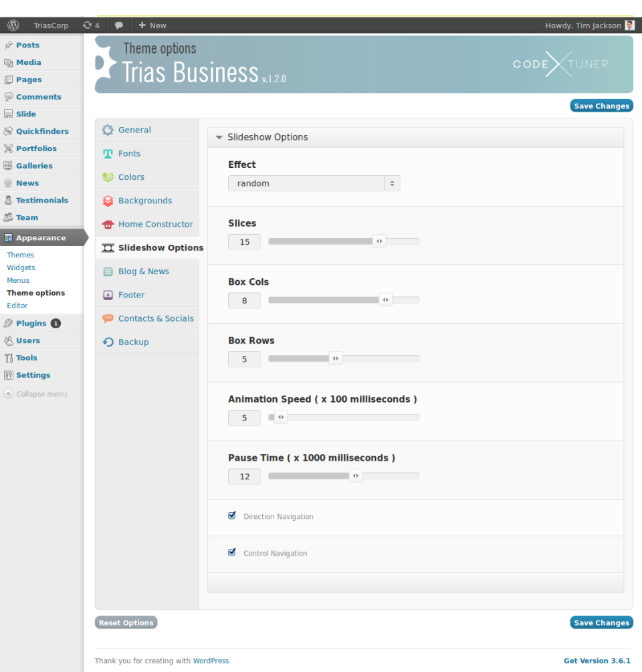Click the top Save Changes button
642x672 pixels.
pyautogui.click(x=601, y=106)
